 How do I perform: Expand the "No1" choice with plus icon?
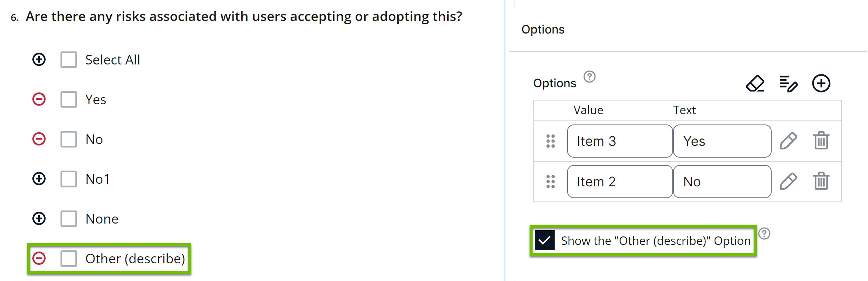tap(39, 179)
